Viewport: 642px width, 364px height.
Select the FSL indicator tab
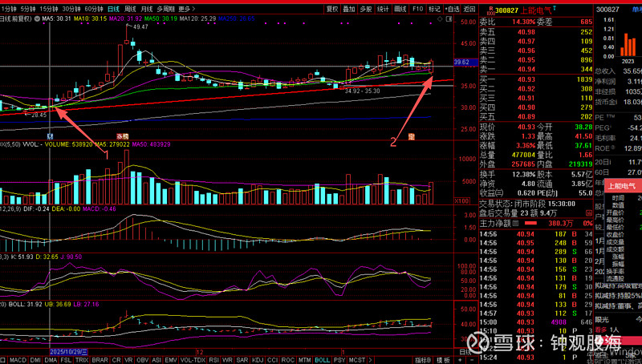[66, 360]
